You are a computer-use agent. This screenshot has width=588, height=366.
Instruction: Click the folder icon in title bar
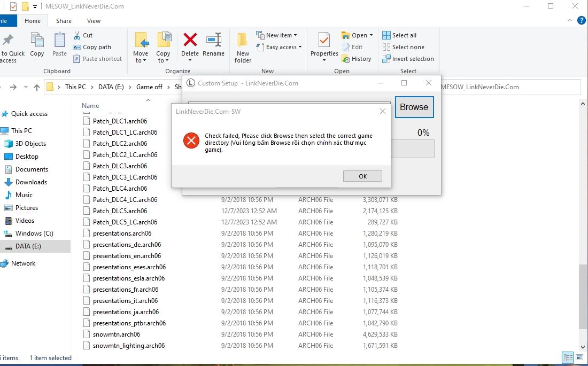coord(25,6)
